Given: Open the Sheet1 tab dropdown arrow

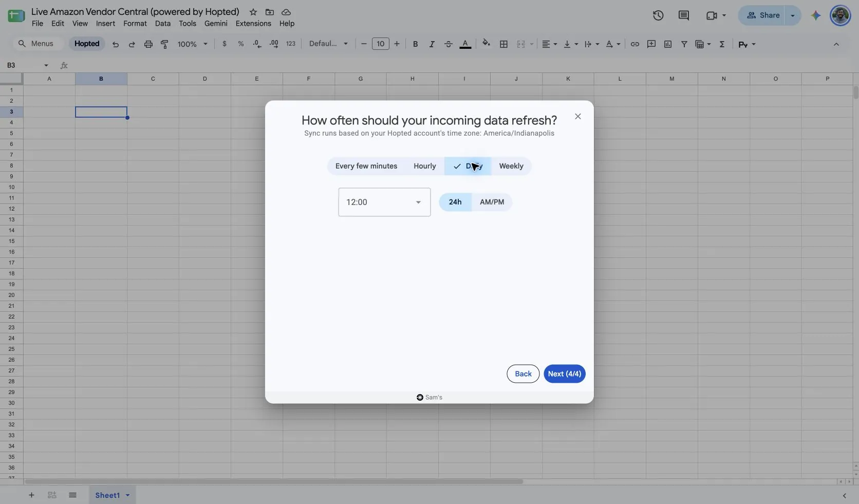Looking at the screenshot, I should click(x=127, y=495).
